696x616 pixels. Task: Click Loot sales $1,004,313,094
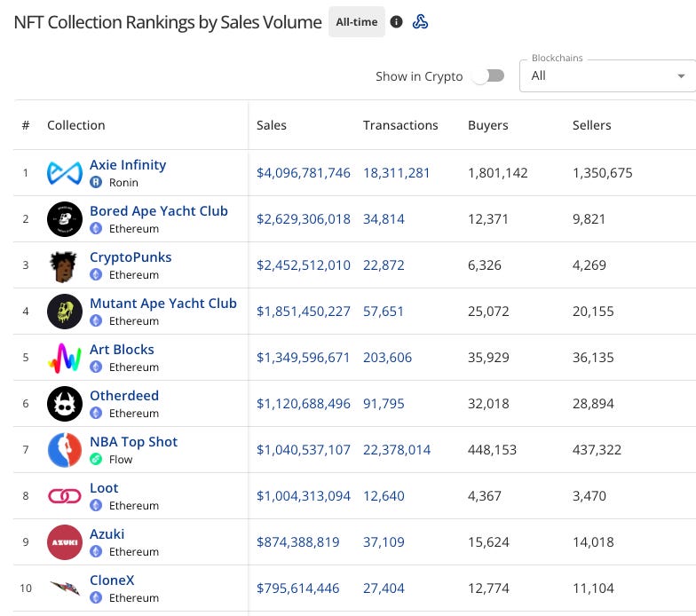[304, 496]
